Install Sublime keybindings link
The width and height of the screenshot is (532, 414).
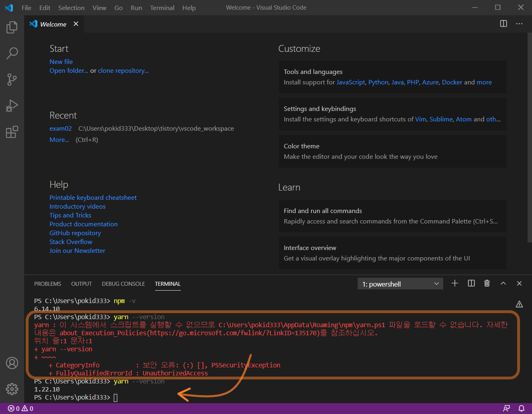click(x=441, y=119)
